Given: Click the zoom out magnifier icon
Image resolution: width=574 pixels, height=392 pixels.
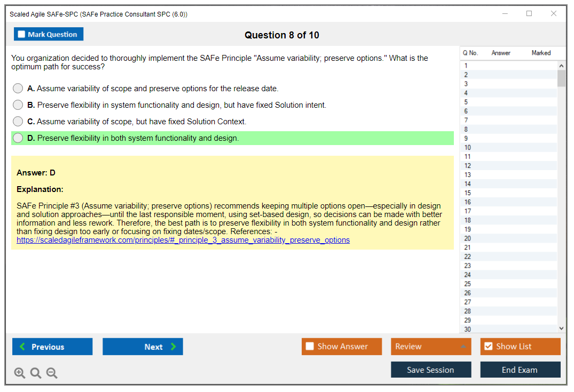Looking at the screenshot, I should [x=52, y=373].
